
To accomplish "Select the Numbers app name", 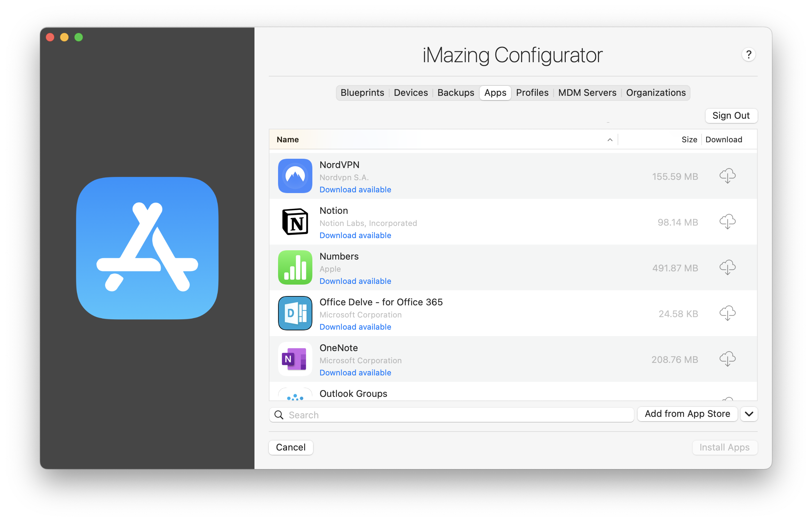I will point(339,256).
